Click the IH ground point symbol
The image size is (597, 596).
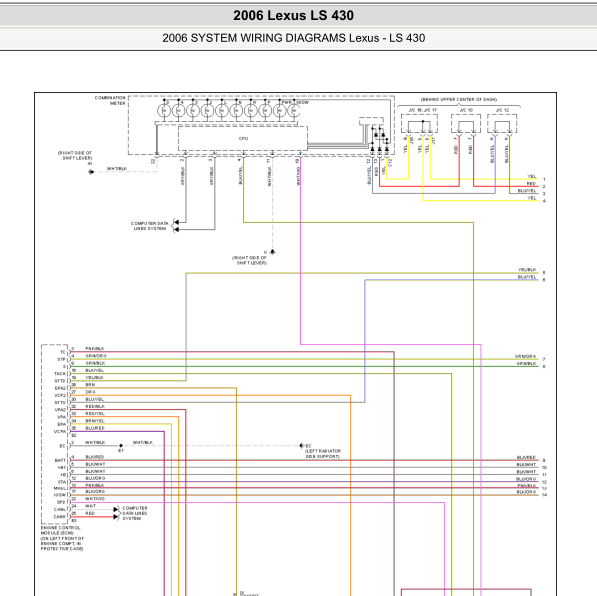tap(91, 172)
